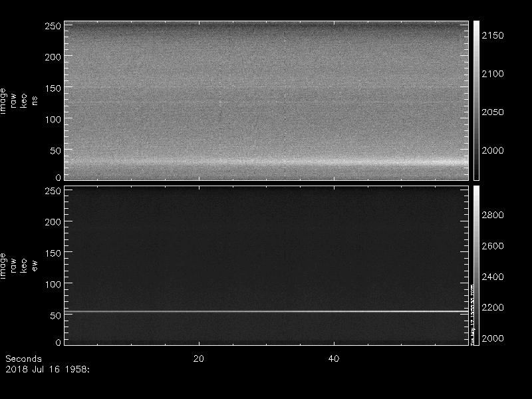Click the Seconds axis title
This screenshot has width=532, height=399.
23,359
